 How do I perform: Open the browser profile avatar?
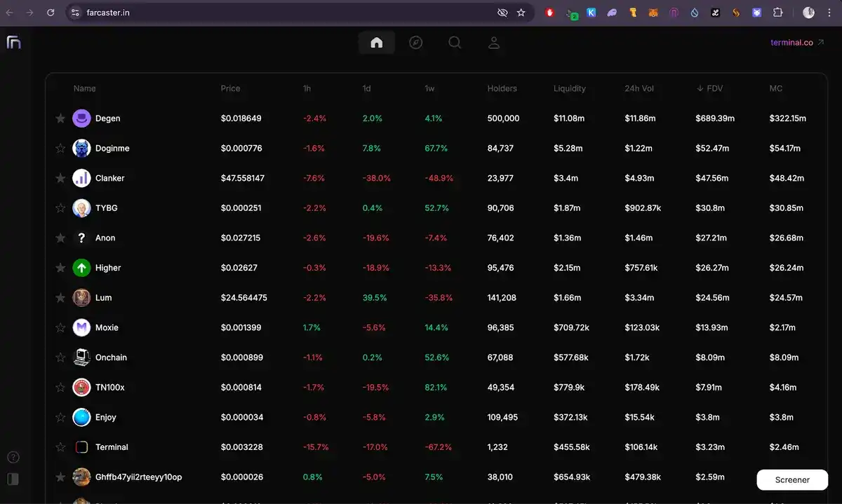(808, 13)
